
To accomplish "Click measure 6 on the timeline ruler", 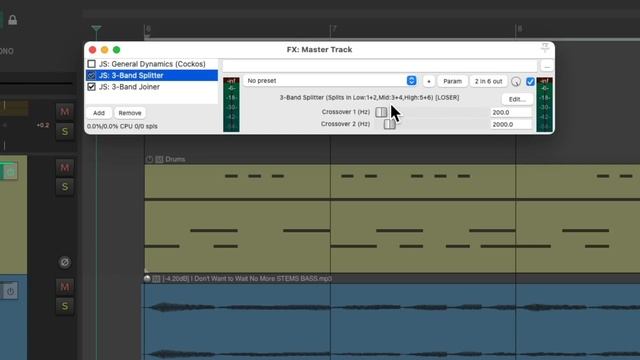I will [x=148, y=29].
